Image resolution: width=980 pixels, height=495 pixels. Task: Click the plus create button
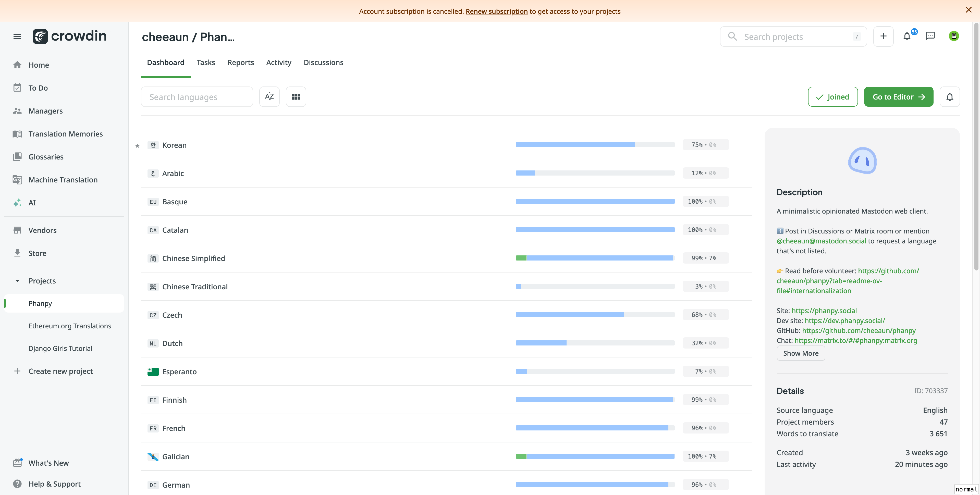point(883,36)
